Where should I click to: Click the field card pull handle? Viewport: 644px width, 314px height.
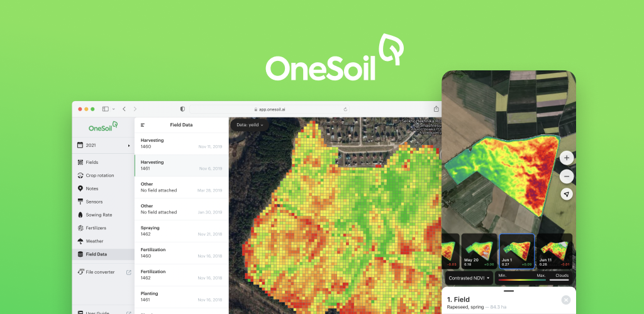click(508, 291)
